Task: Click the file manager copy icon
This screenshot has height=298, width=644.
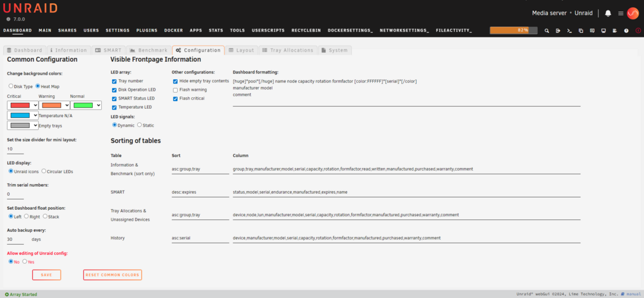Action: 581,30
